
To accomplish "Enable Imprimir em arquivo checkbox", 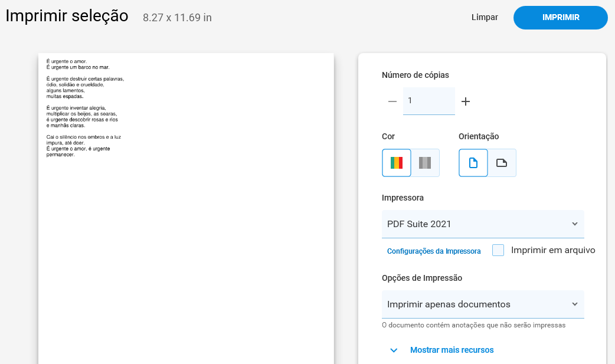I will pos(498,250).
